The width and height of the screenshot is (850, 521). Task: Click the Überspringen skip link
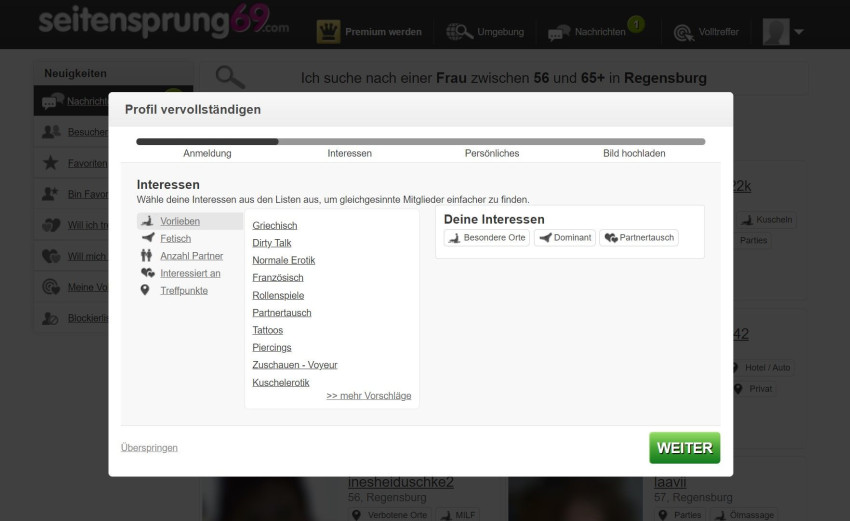pos(149,448)
